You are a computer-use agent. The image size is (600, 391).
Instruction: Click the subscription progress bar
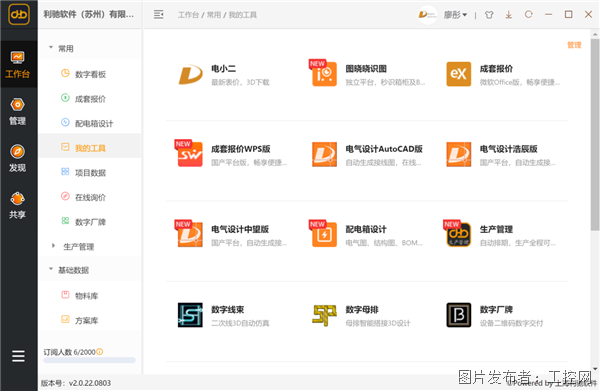[89, 360]
